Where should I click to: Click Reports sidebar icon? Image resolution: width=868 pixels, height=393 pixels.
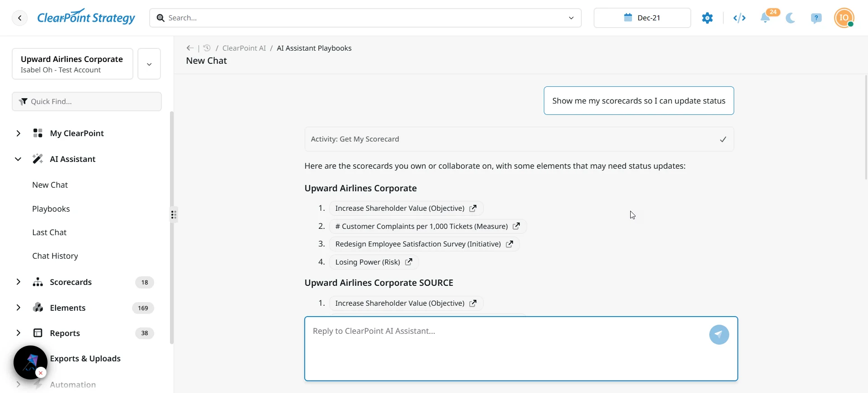(x=38, y=333)
